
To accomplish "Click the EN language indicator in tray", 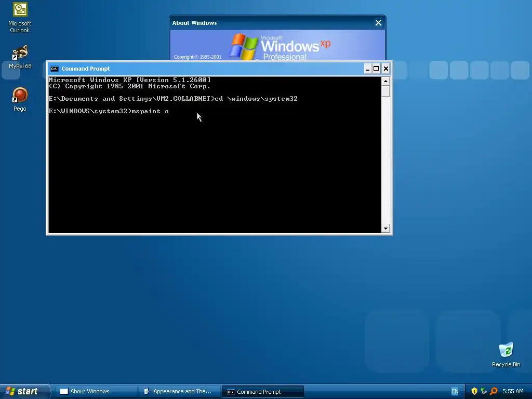I will click(x=455, y=392).
